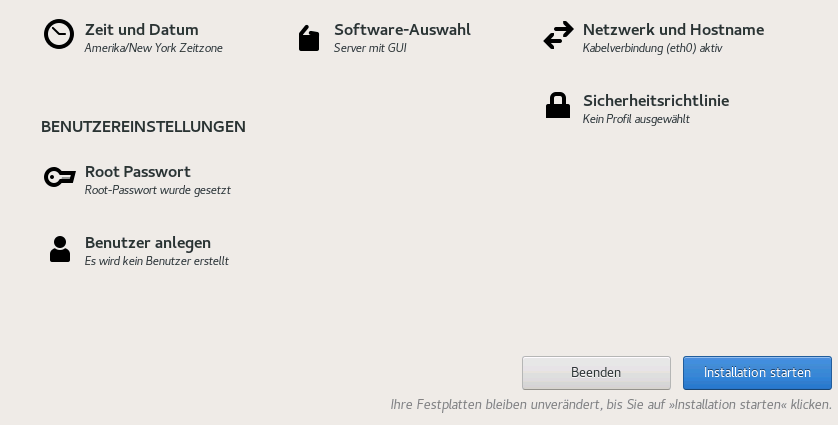Click the Es wird kein Benutzer erstellt text
Viewport: 838px width, 425px height.
(x=157, y=261)
